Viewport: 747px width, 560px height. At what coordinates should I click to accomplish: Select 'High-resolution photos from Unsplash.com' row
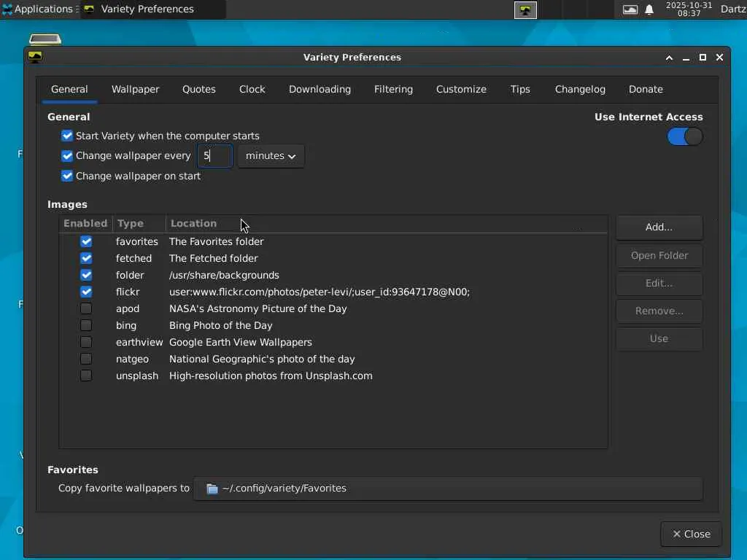point(333,376)
